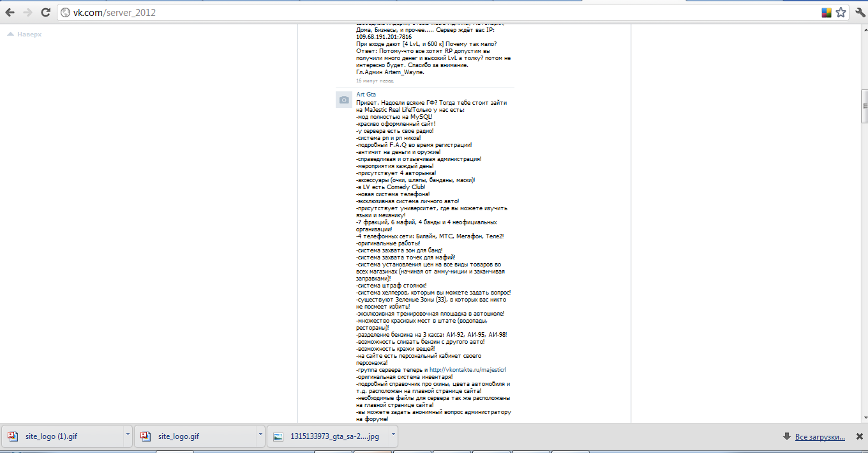This screenshot has height=453, width=868.
Task: Click the globe site-info icon
Action: click(65, 12)
